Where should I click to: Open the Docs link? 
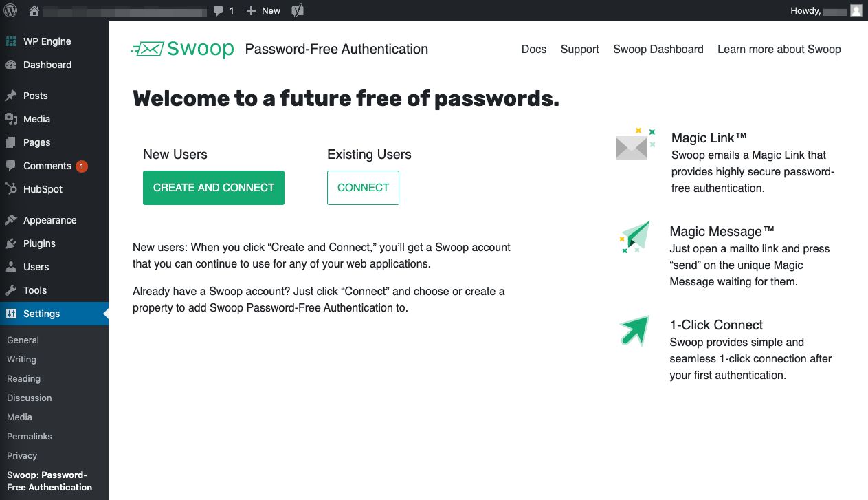pos(534,49)
